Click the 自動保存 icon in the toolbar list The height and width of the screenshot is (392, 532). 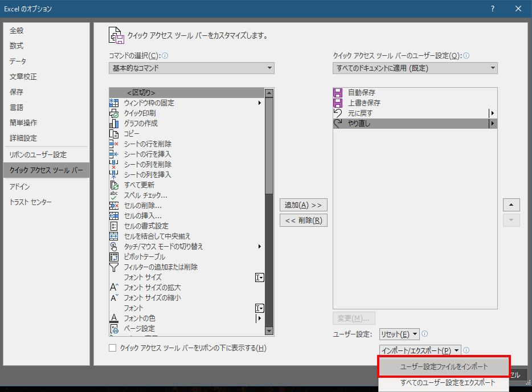pos(338,93)
